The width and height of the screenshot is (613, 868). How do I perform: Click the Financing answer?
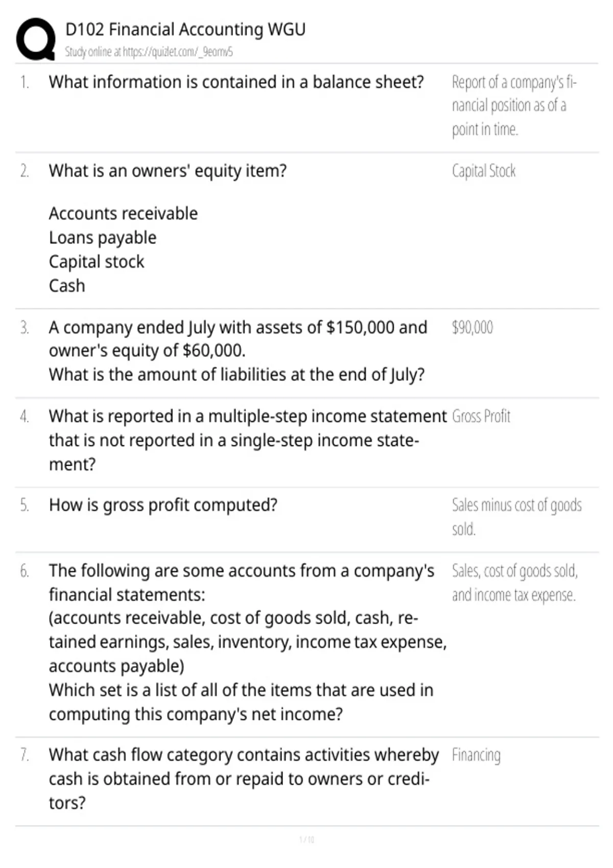[476, 755]
